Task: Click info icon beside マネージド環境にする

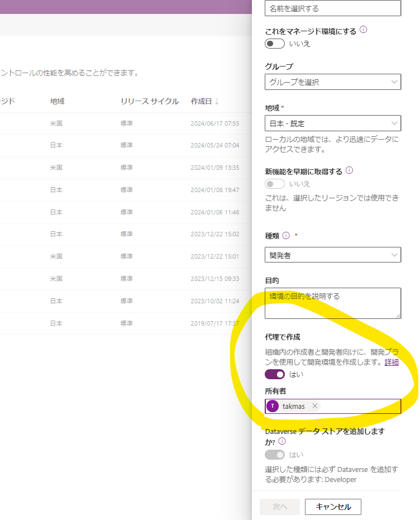Action: tap(364, 30)
